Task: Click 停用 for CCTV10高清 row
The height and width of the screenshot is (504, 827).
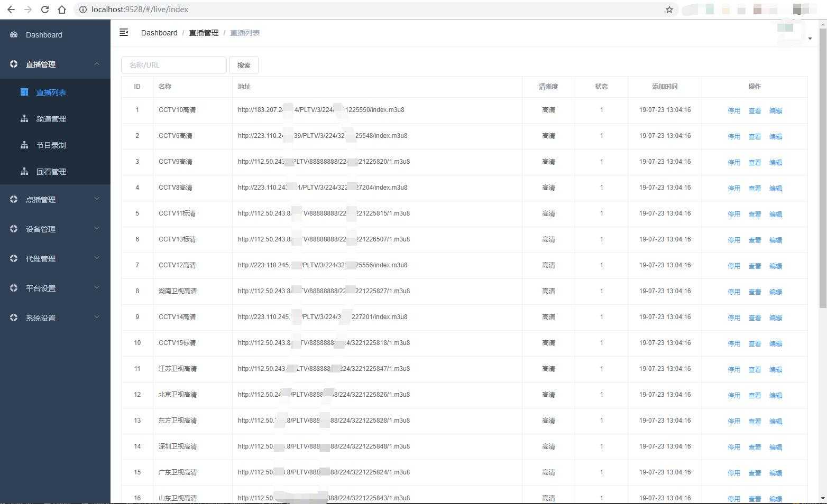Action: [x=734, y=110]
